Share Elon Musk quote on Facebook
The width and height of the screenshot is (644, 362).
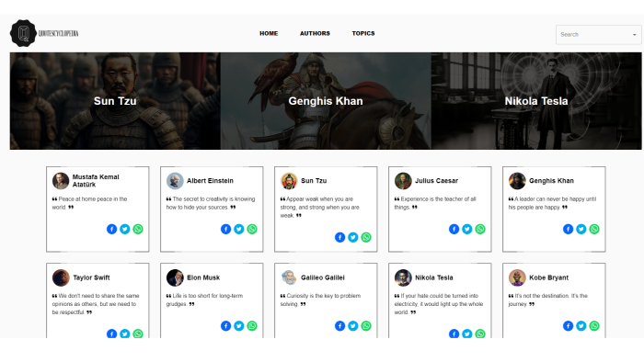[x=226, y=326]
